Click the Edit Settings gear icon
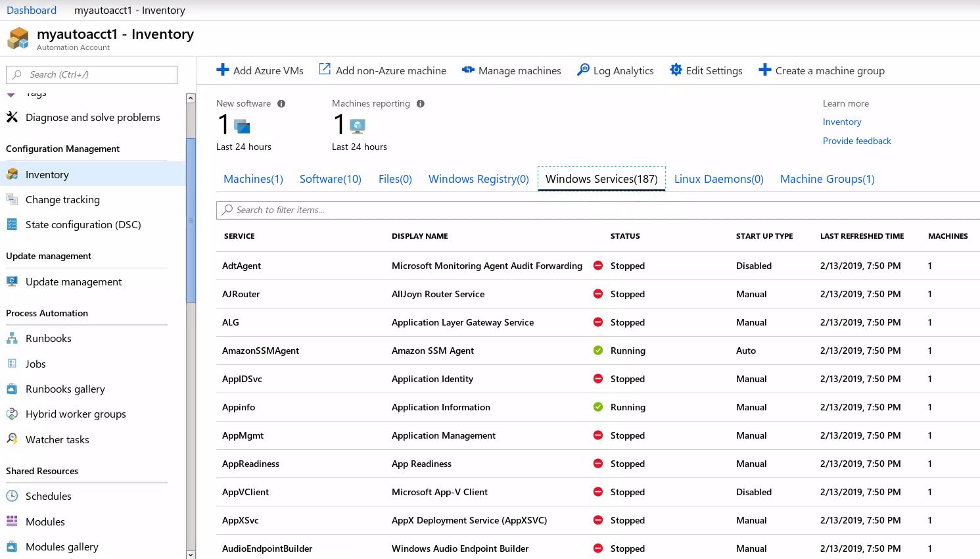980x559 pixels. coord(676,70)
